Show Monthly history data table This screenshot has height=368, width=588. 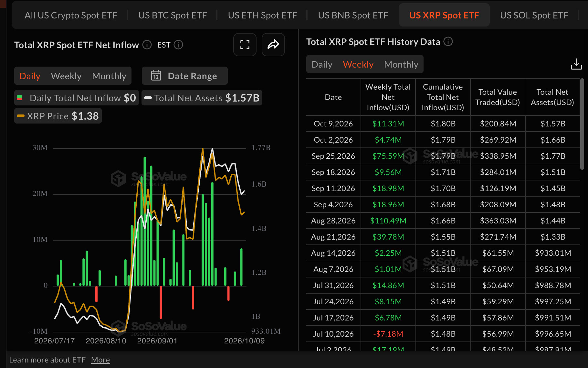[x=401, y=64]
